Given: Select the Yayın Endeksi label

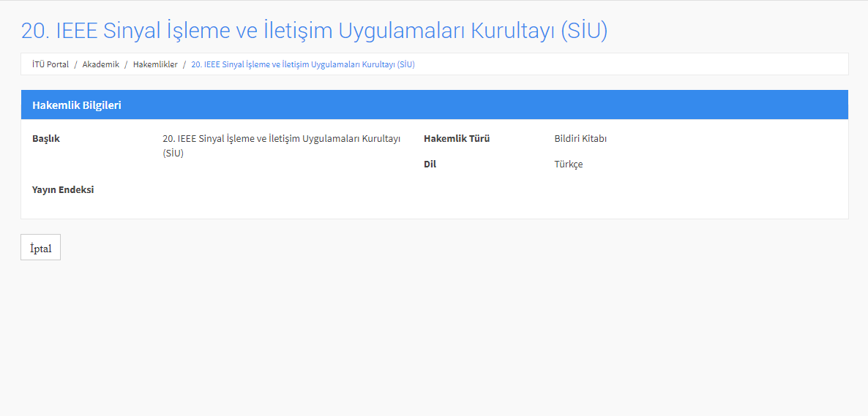Looking at the screenshot, I should point(63,190).
